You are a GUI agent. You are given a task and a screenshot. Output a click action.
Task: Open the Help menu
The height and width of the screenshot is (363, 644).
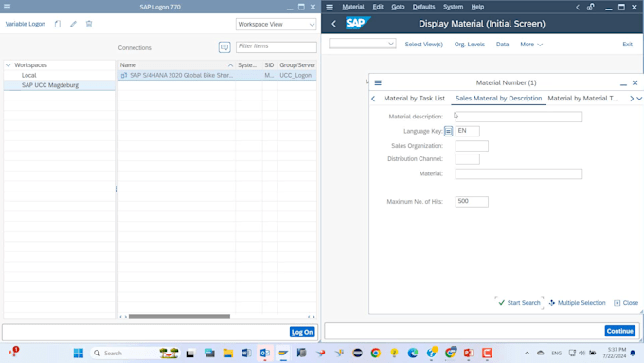[x=477, y=7]
